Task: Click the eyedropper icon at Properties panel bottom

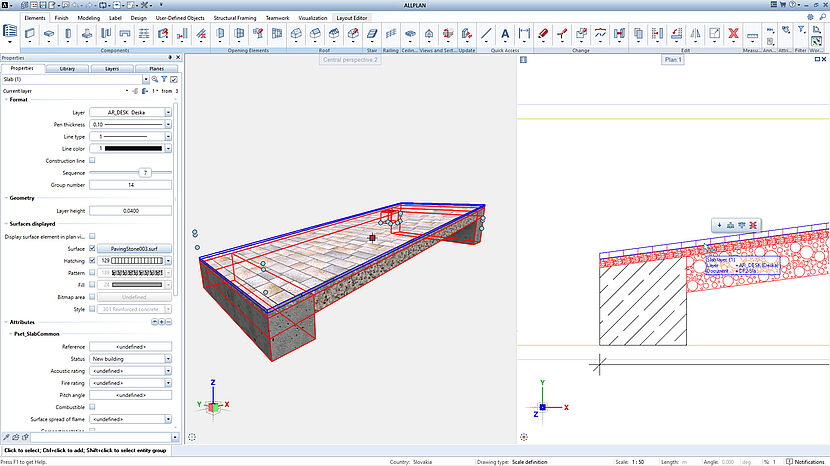Action: 8,437
